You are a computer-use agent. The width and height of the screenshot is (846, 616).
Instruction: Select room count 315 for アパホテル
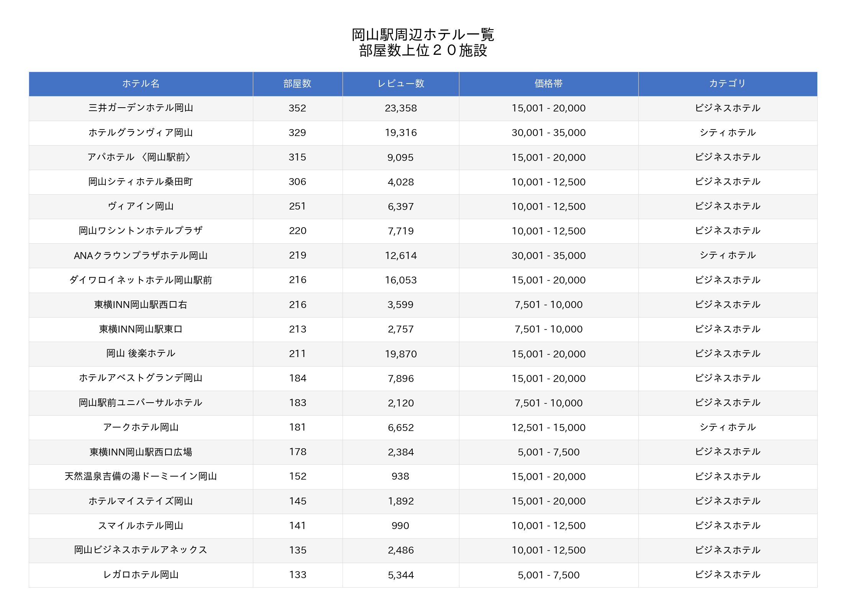(x=297, y=157)
